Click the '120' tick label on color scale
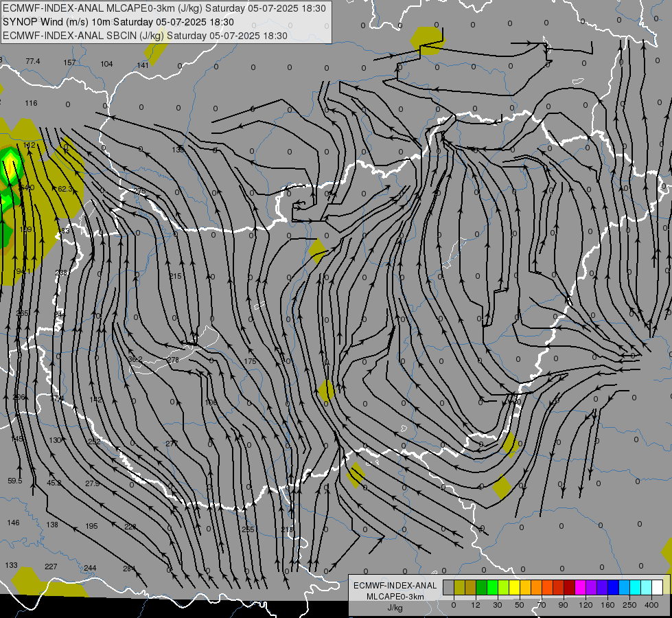This screenshot has height=618, width=672. point(586,605)
